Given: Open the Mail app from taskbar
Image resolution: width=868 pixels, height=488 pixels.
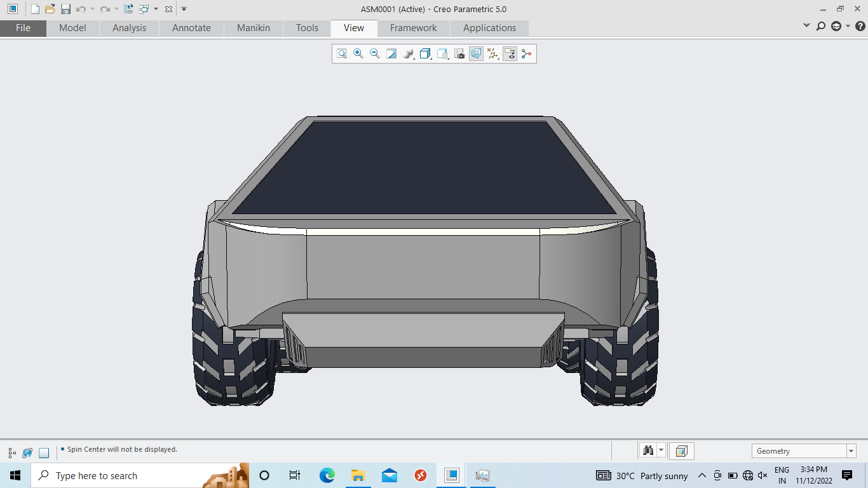Looking at the screenshot, I should (390, 475).
